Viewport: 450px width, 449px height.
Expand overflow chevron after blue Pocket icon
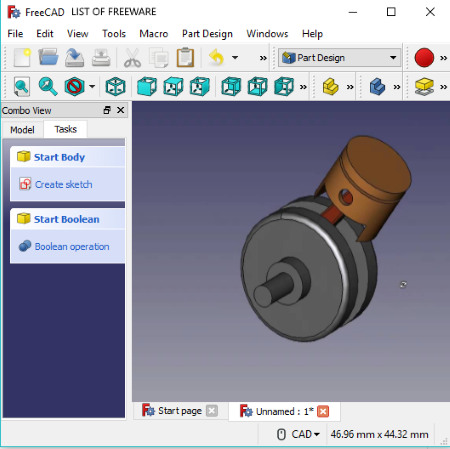[396, 87]
